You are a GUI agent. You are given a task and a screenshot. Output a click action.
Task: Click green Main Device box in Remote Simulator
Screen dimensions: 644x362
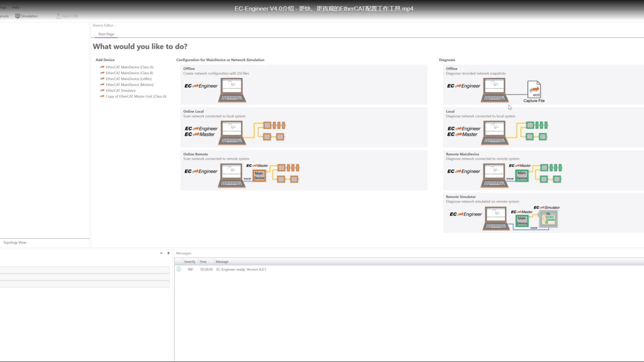point(522,221)
